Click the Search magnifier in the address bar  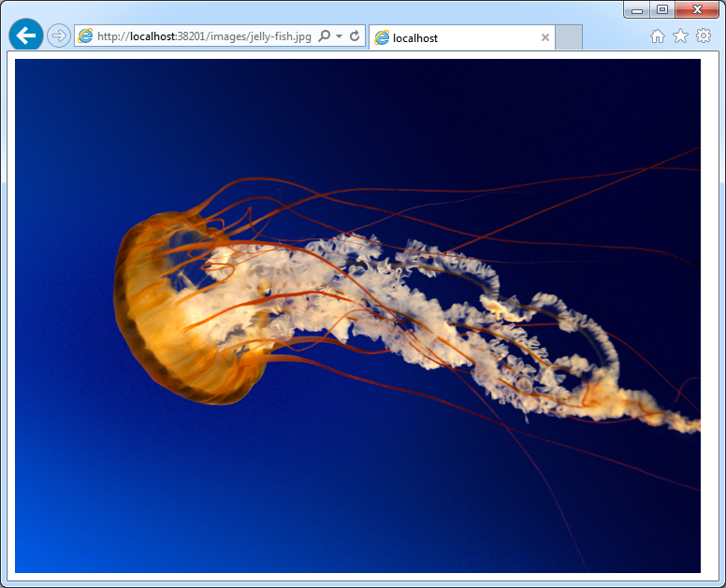coord(325,36)
